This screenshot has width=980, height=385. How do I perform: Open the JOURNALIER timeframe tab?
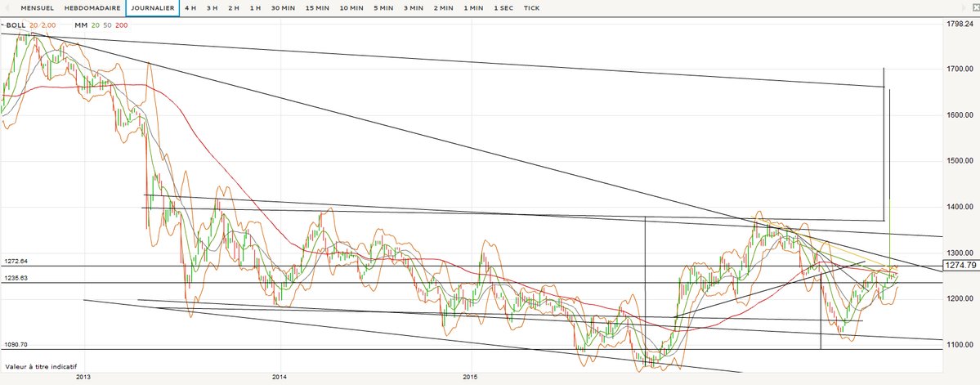pos(153,8)
